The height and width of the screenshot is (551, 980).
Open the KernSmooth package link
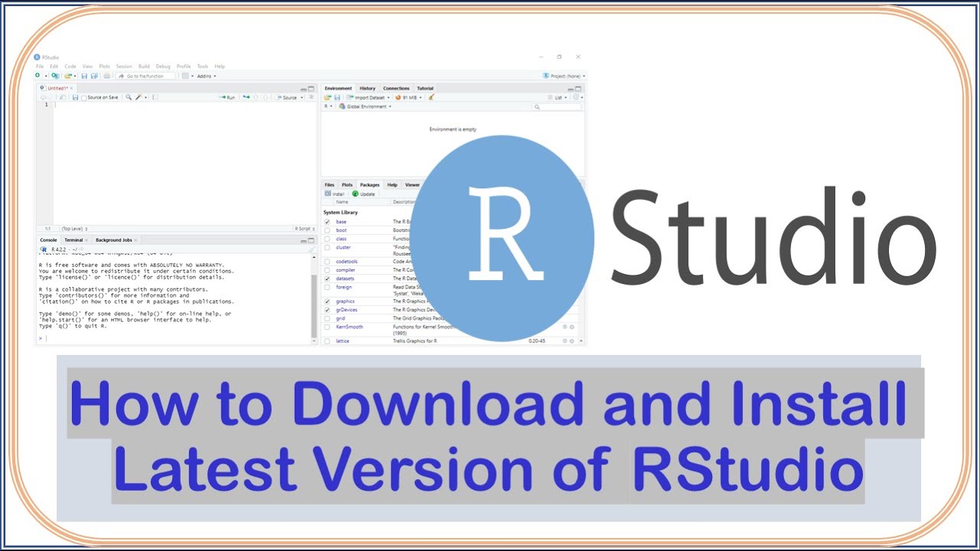tap(349, 327)
